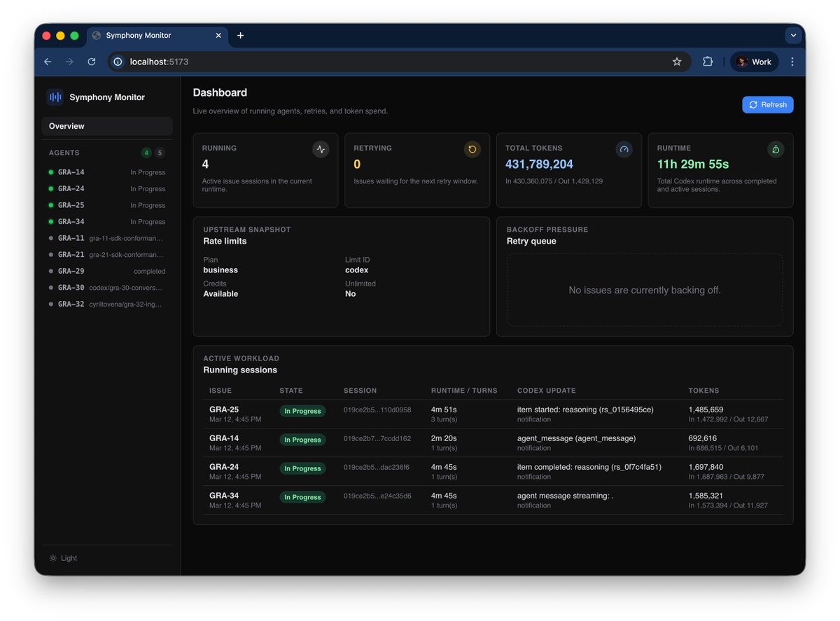Click the browser forward arrow
Screen dimensions: 840x621
click(69, 62)
